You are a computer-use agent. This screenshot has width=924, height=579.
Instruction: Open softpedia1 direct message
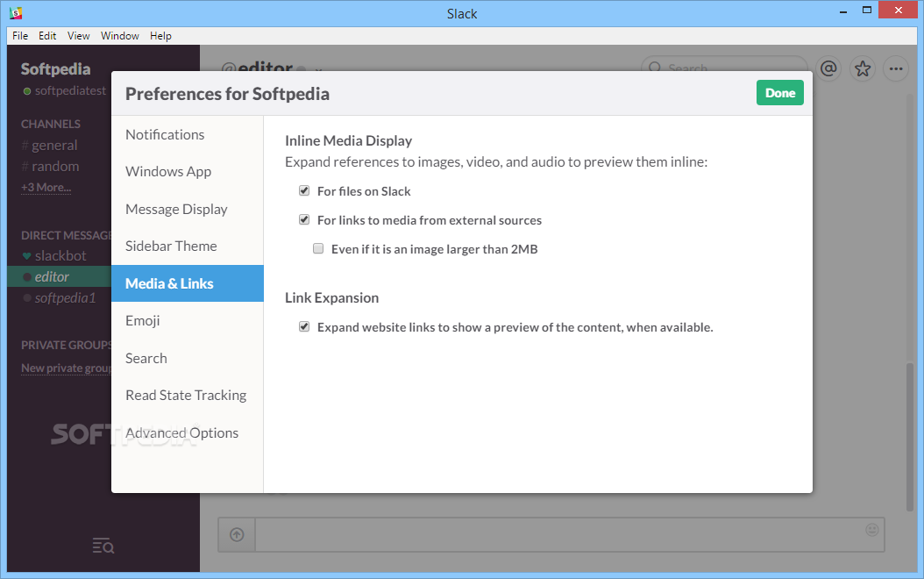[65, 297]
